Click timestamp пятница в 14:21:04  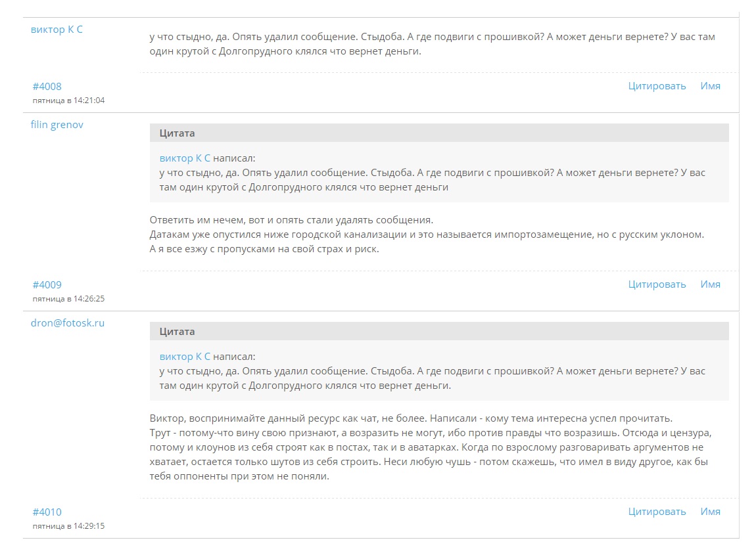point(68,100)
